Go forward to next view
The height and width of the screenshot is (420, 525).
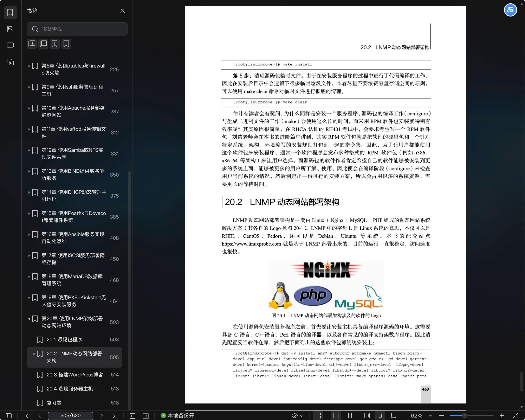point(146,416)
